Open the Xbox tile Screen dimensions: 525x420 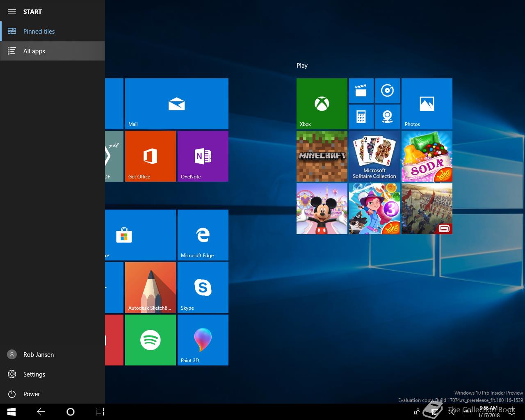tap(322, 104)
